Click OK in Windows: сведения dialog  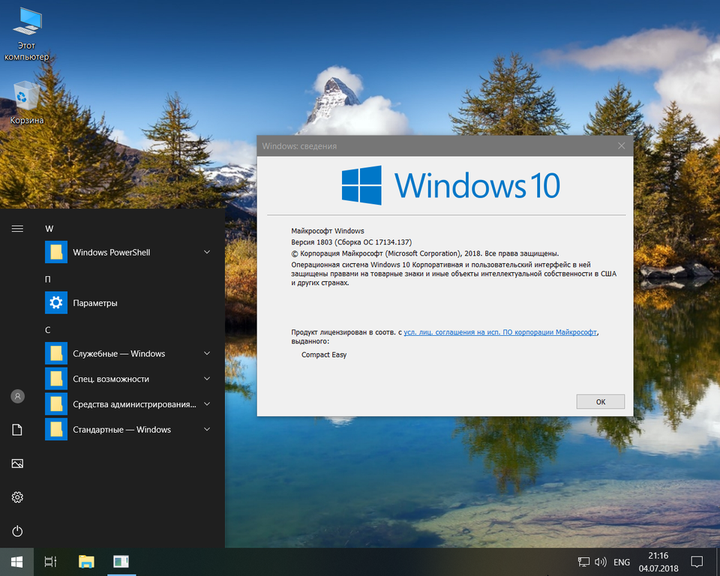coord(601,401)
